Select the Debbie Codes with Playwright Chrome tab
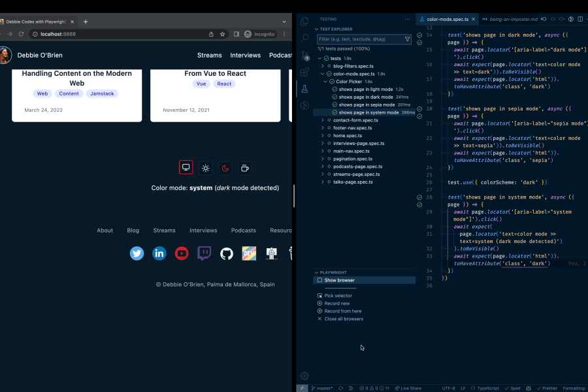The image size is (588, 392). pos(36,22)
